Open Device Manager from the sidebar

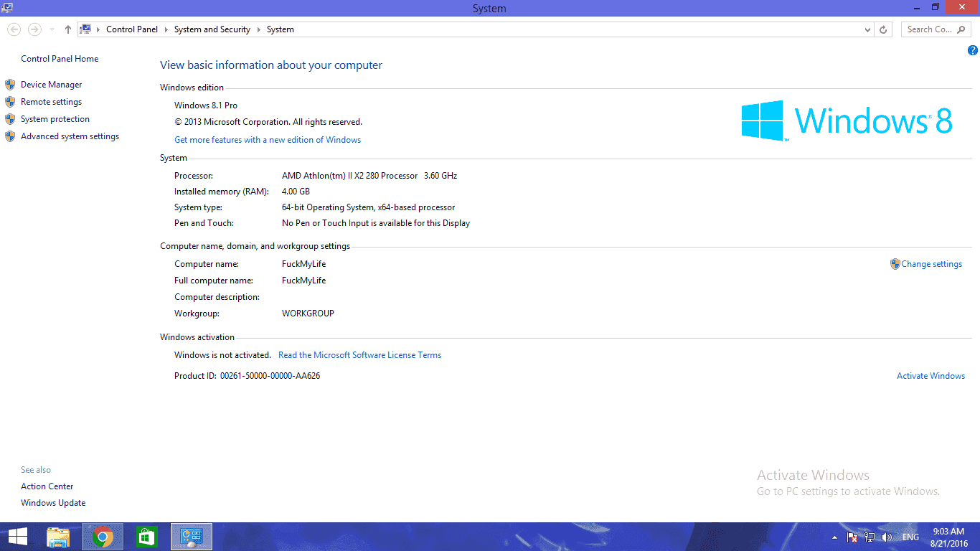pyautogui.click(x=52, y=85)
